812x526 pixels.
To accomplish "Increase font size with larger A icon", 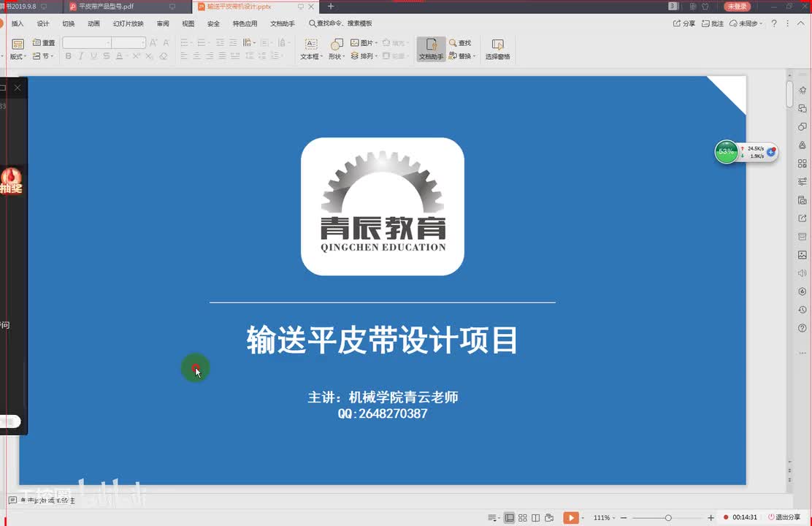I will coord(153,42).
